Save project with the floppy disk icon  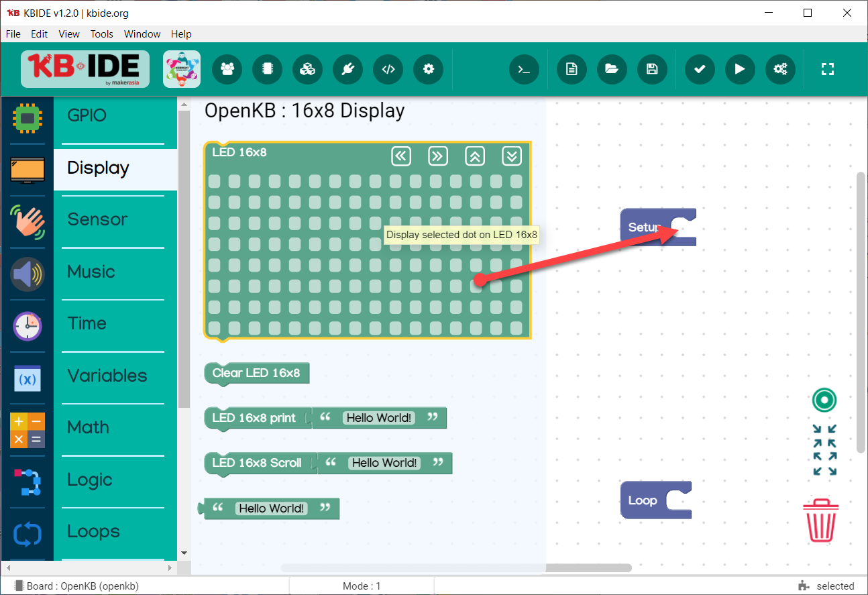tap(652, 69)
